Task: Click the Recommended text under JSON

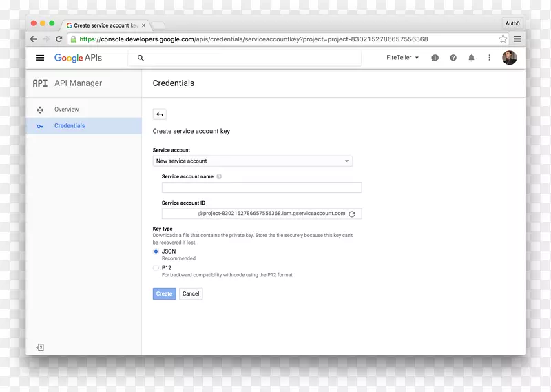Action: pos(178,258)
